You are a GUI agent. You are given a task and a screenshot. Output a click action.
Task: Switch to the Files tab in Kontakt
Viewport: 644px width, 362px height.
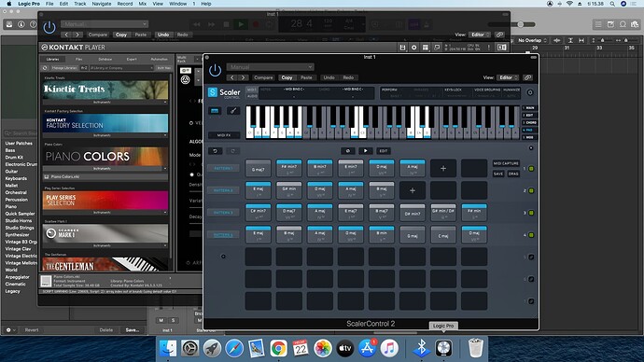78,59
